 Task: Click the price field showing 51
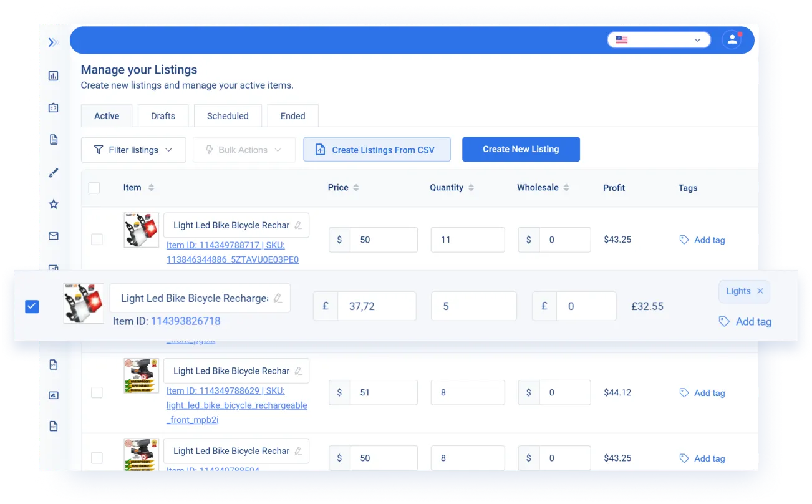pyautogui.click(x=384, y=392)
